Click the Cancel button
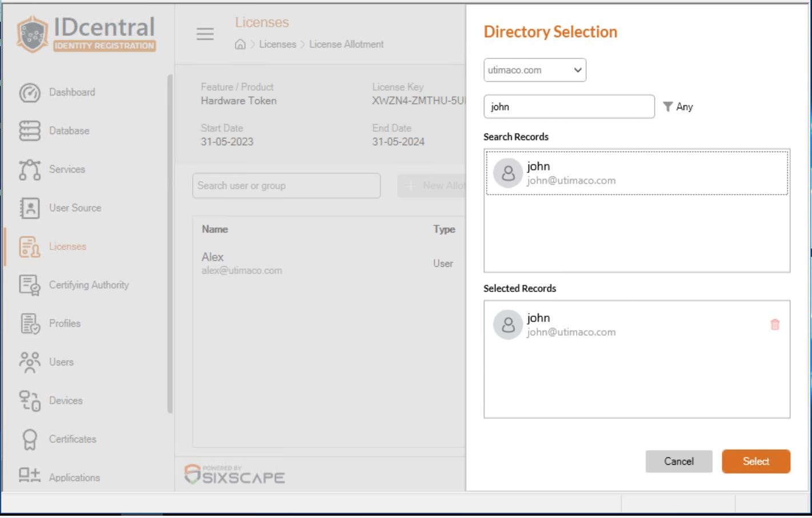Image resolution: width=812 pixels, height=518 pixels. pos(679,461)
